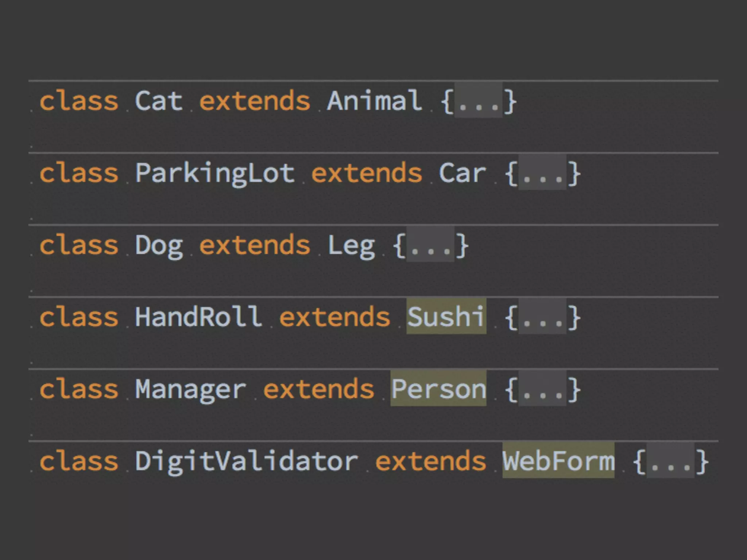The width and height of the screenshot is (747, 560).
Task: Expand the folded Dog class body
Action: [430, 245]
